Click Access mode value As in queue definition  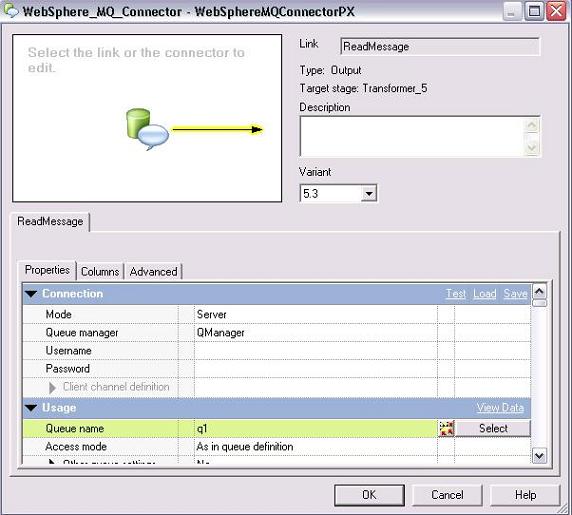point(316,446)
